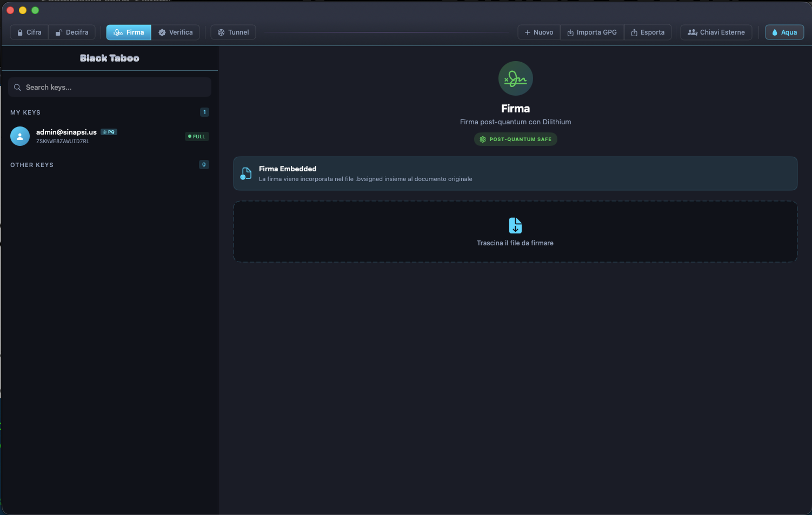Toggle the Firma Embedded option

(515, 173)
